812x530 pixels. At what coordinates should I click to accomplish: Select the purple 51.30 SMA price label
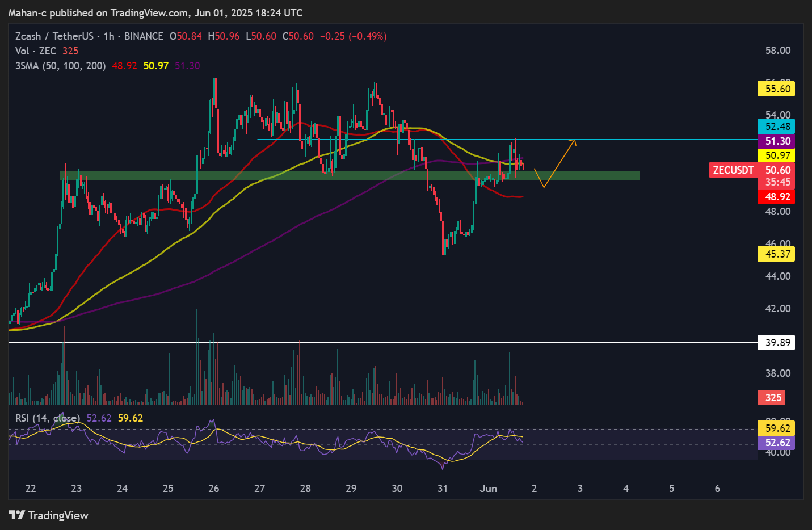777,141
